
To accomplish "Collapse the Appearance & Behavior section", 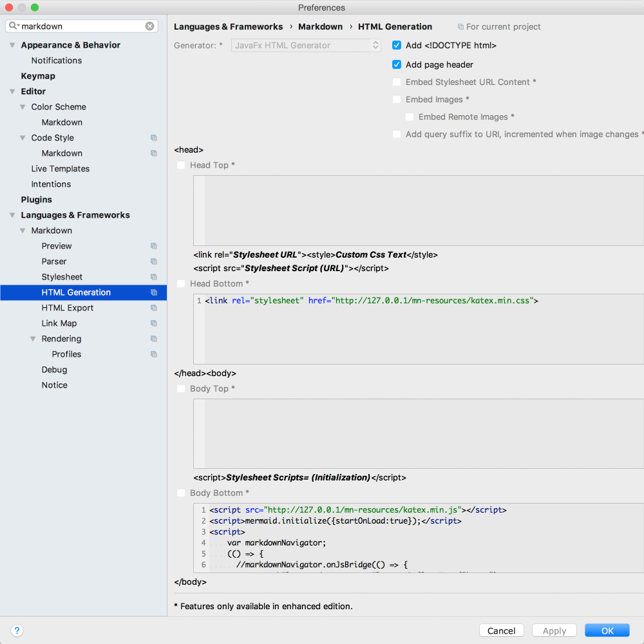I will point(12,45).
